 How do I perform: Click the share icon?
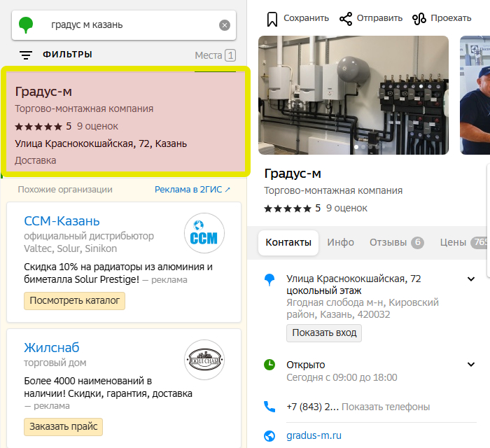click(346, 19)
